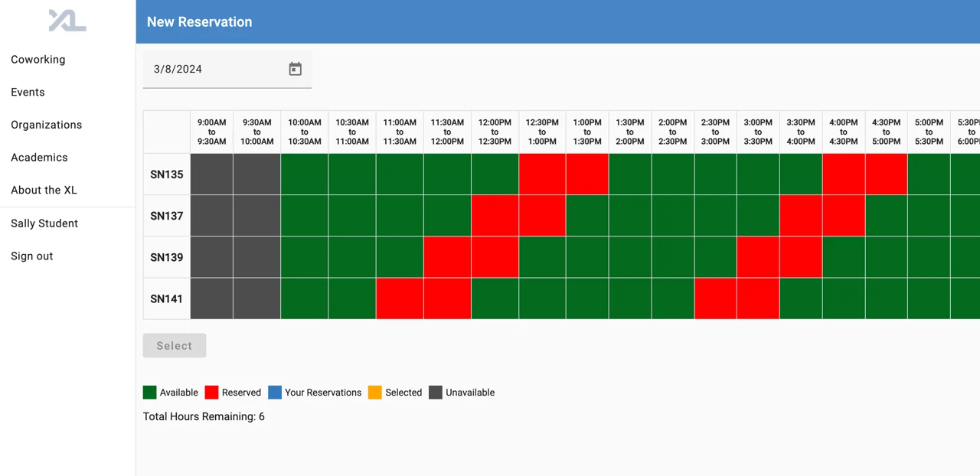This screenshot has width=980, height=476.
Task: Click the disabled Select button
Action: (x=175, y=346)
